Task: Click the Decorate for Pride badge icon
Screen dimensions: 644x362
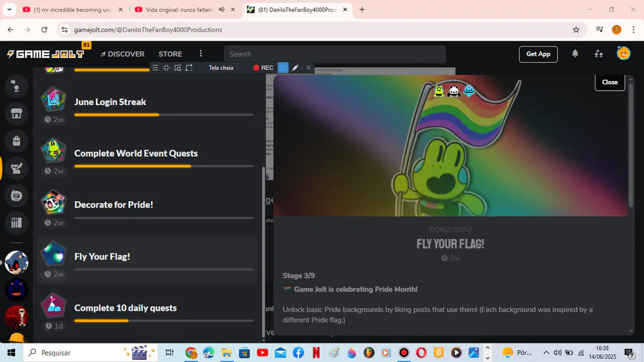Action: pyautogui.click(x=54, y=202)
